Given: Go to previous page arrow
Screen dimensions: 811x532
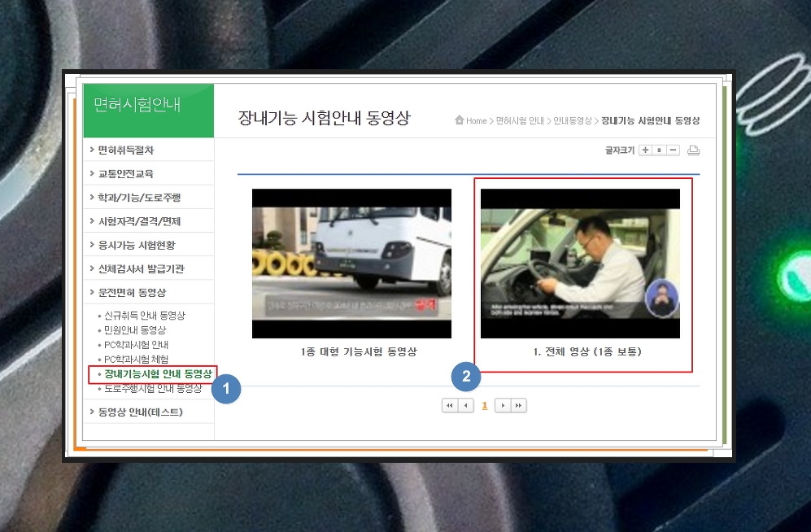Looking at the screenshot, I should (466, 405).
